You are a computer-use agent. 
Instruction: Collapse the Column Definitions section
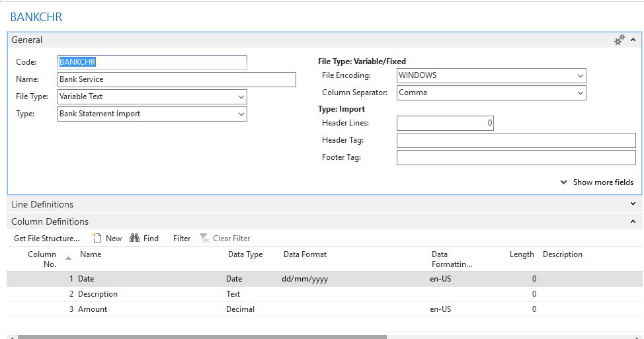633,221
